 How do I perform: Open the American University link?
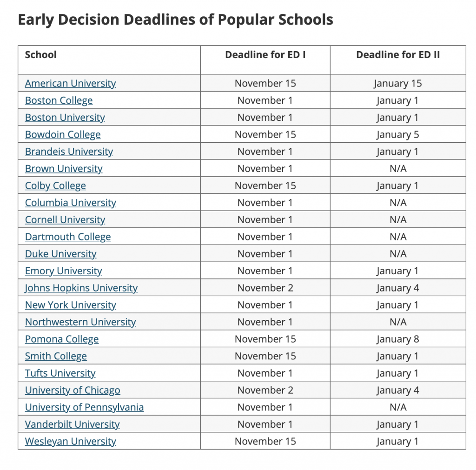(70, 83)
